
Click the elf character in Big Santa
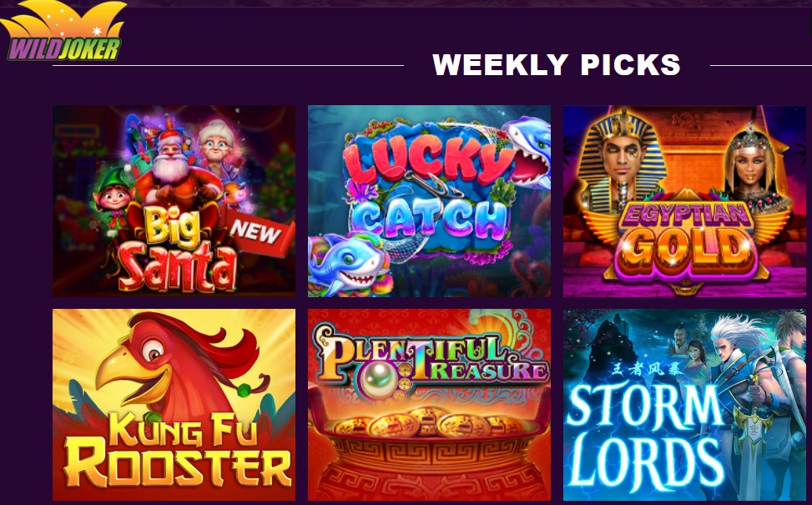113,201
